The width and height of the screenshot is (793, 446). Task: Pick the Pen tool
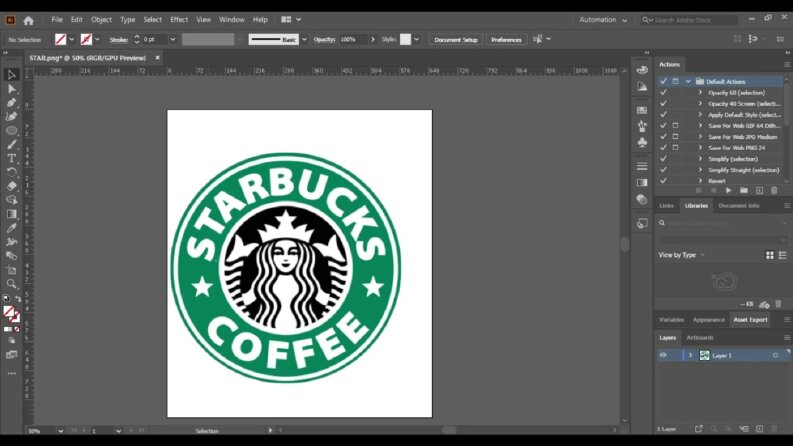(11, 103)
